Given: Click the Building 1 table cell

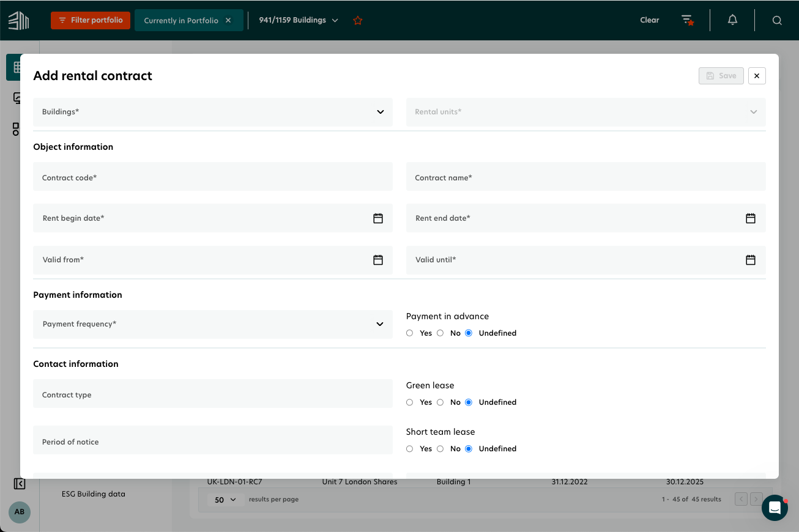Looking at the screenshot, I should [x=454, y=482].
